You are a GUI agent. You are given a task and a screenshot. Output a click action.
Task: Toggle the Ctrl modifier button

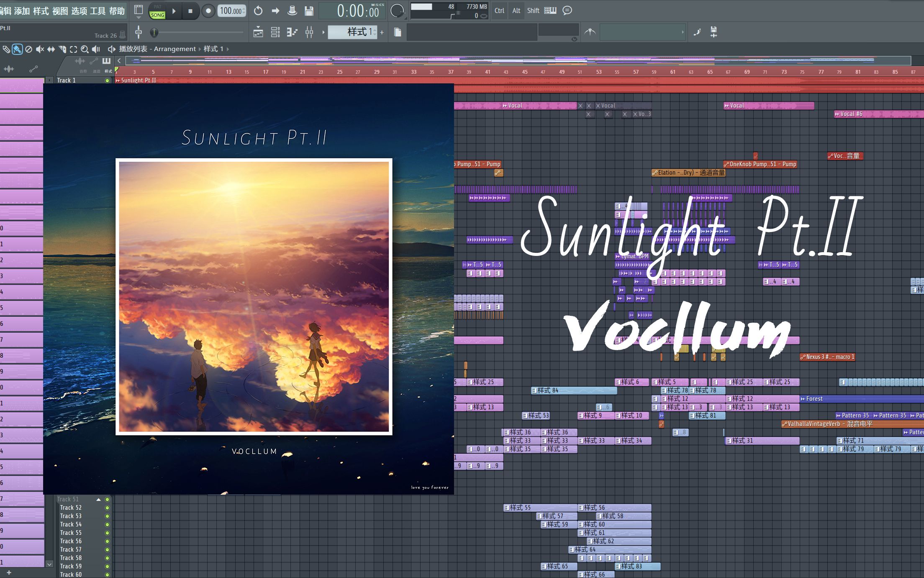tap(499, 11)
